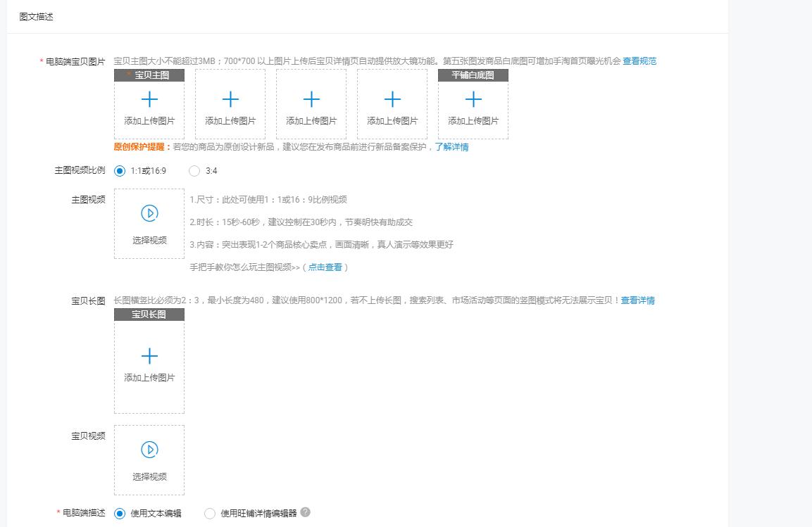812x527 pixels.
Task: View 查看详情 about long image rules
Action: [x=637, y=300]
